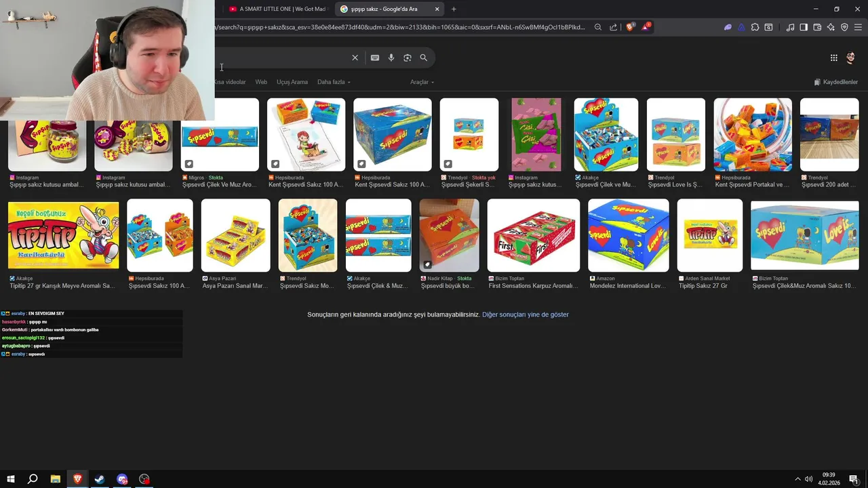The image size is (868, 488).
Task: Submit search with the magnifier icon
Action: pos(424,58)
